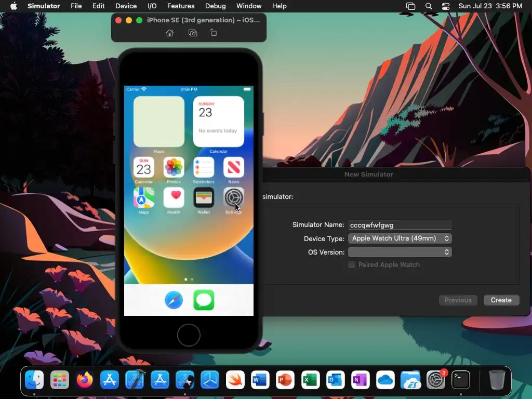Open the Window menu

coord(249,6)
